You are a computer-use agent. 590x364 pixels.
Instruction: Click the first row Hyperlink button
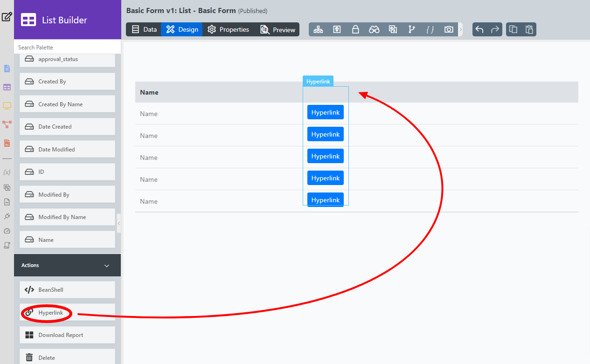pos(326,112)
